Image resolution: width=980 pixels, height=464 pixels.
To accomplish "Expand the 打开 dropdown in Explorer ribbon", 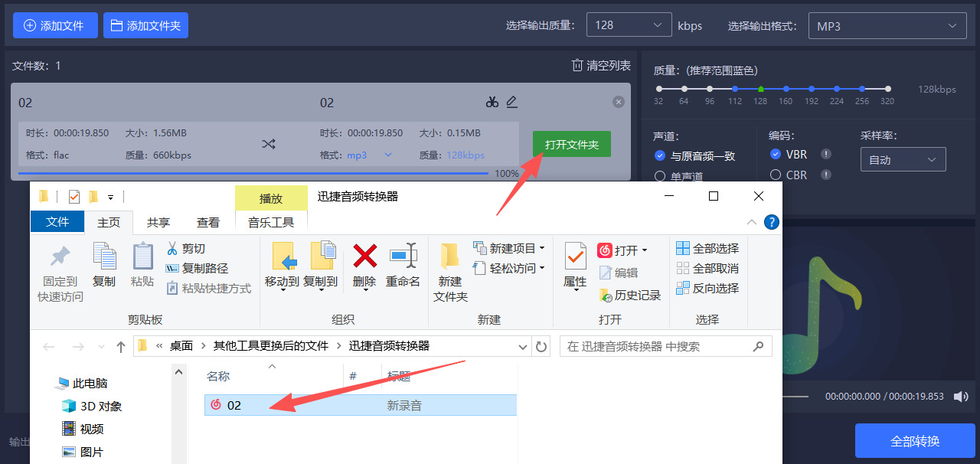I will tap(644, 250).
